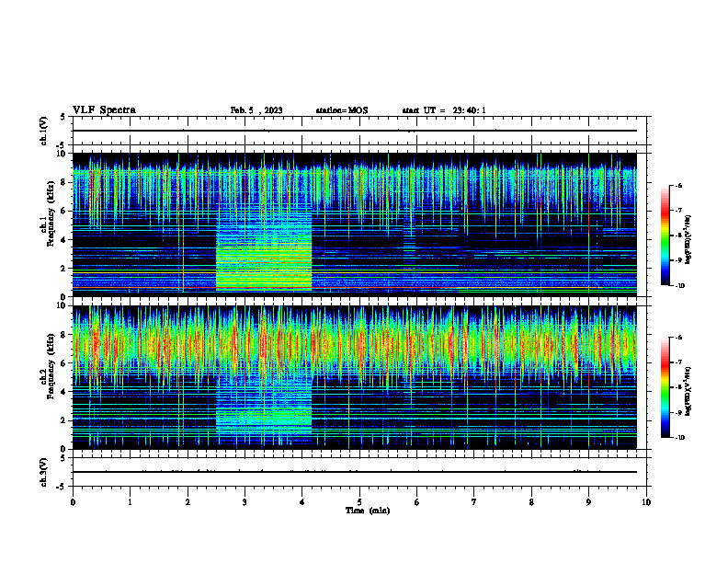Click the "4" tick on the time axis
728x563 pixels.
[x=302, y=502]
